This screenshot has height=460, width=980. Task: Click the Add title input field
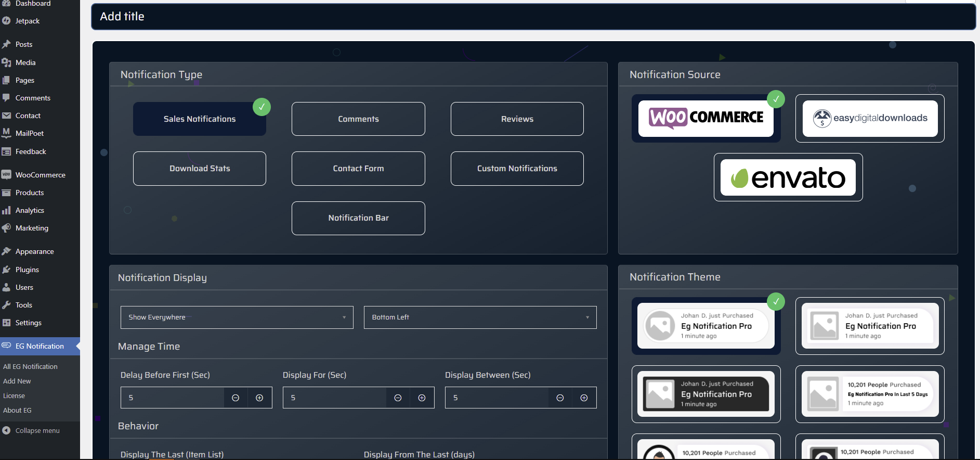(x=533, y=17)
